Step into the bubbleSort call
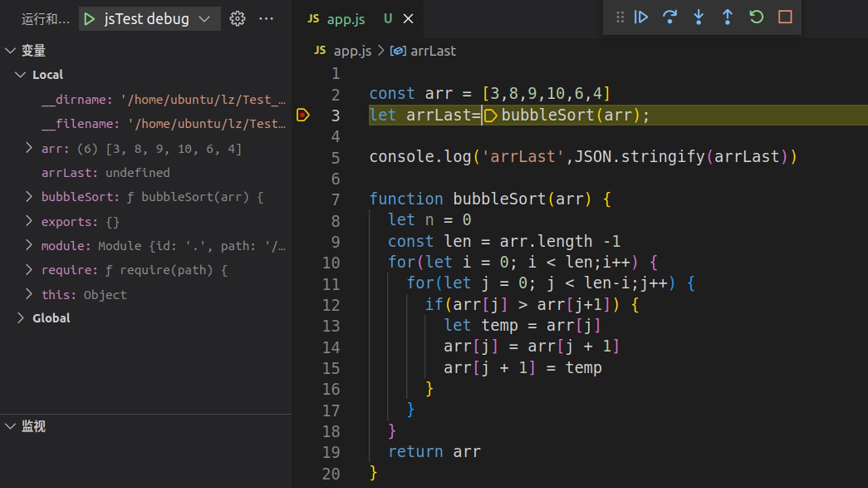The height and width of the screenshot is (488, 868). pos(699,17)
